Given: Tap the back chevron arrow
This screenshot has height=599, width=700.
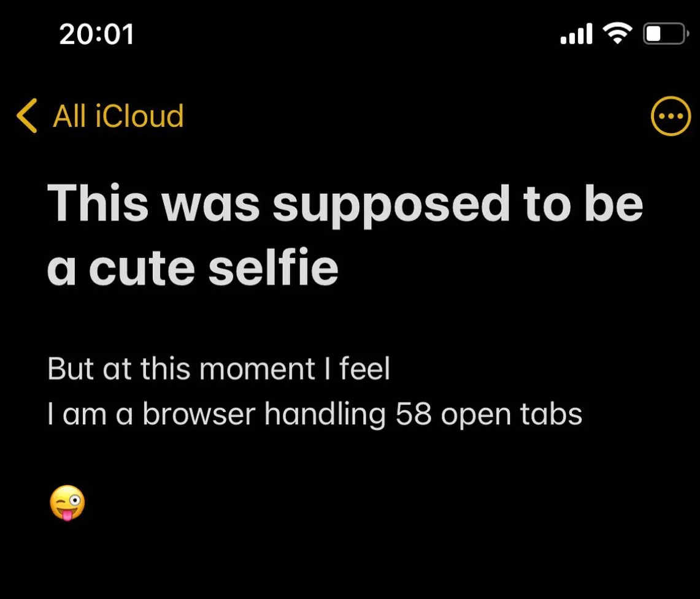Looking at the screenshot, I should click(x=27, y=116).
